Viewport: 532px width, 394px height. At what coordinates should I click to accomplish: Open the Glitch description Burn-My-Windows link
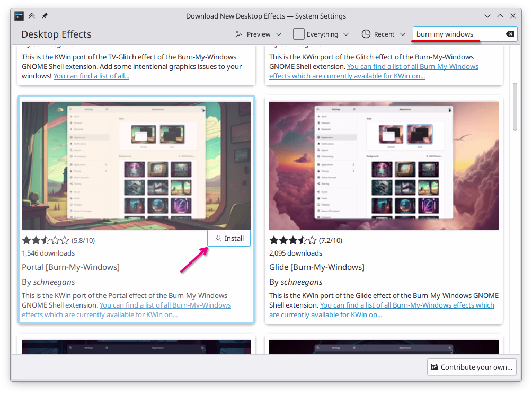coord(374,72)
